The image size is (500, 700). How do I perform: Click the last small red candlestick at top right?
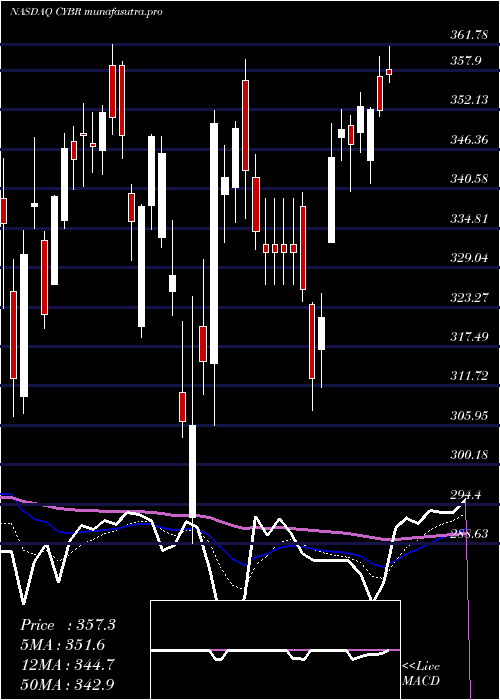(x=389, y=71)
